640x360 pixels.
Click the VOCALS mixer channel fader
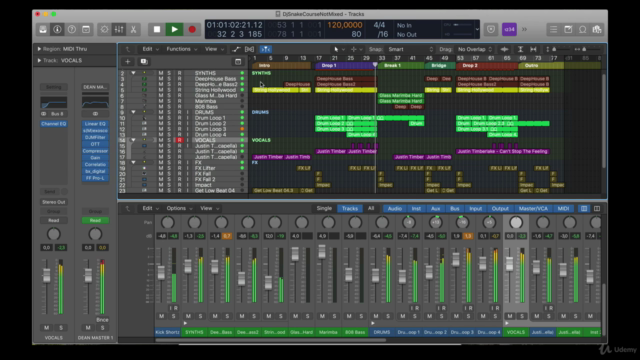[x=509, y=263]
